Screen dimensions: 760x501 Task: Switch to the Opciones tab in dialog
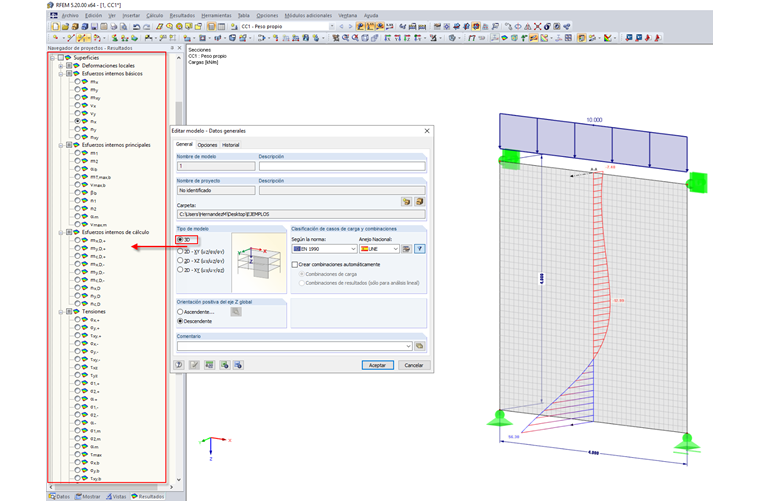pyautogui.click(x=207, y=145)
